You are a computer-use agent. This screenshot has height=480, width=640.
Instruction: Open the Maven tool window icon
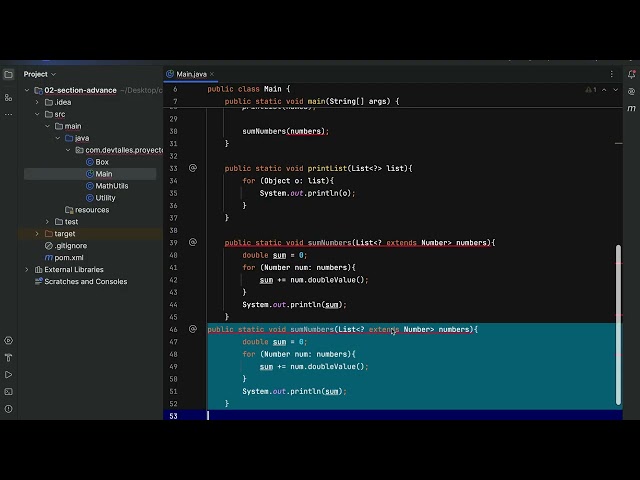coord(631,108)
